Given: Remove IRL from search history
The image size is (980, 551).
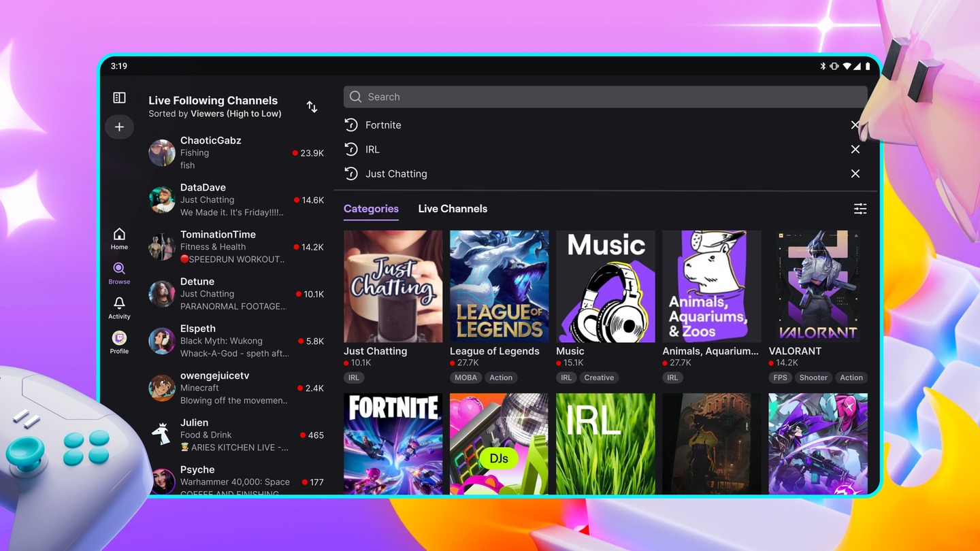Looking at the screenshot, I should (x=855, y=149).
